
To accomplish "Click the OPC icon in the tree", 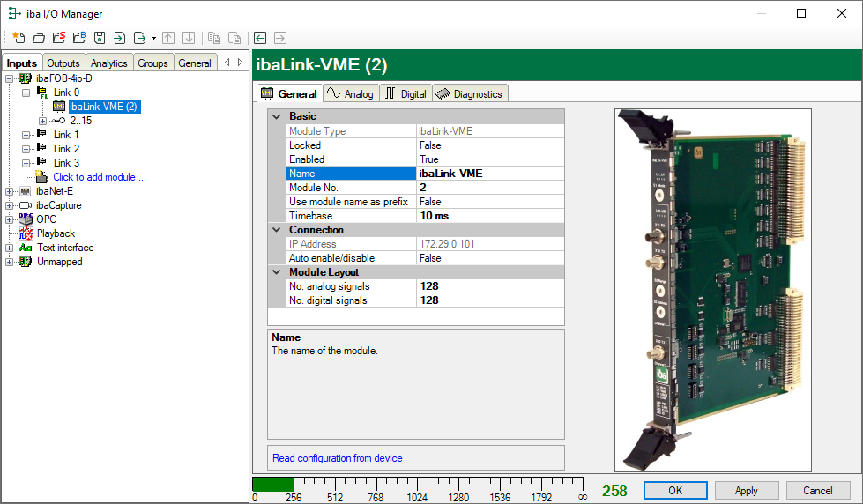I will pyautogui.click(x=26, y=219).
